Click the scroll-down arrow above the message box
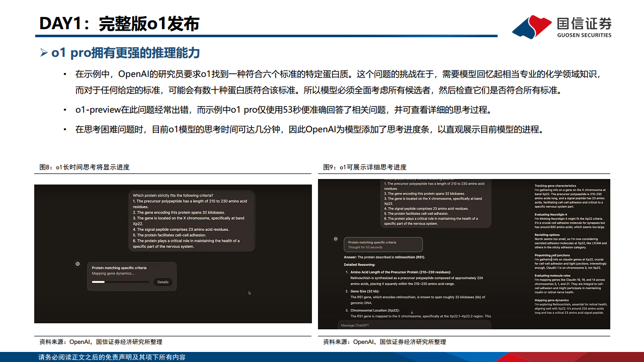Viewport: 644px width, 362px height. click(412, 313)
